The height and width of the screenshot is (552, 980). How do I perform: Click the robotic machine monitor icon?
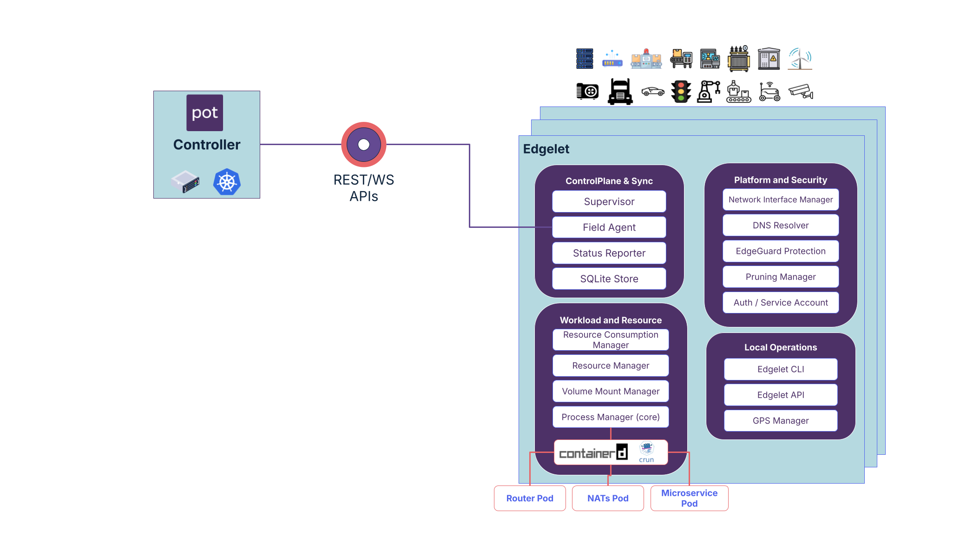click(710, 59)
